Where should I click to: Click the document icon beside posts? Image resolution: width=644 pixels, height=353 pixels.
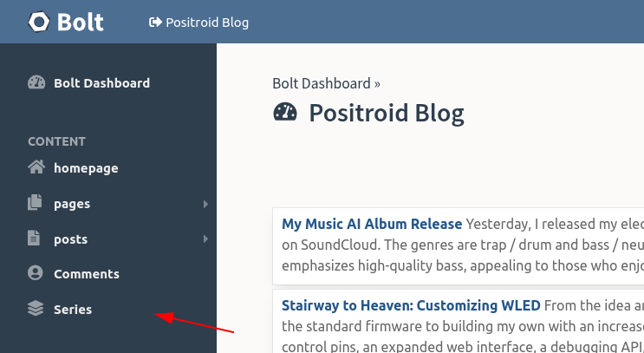click(x=34, y=239)
